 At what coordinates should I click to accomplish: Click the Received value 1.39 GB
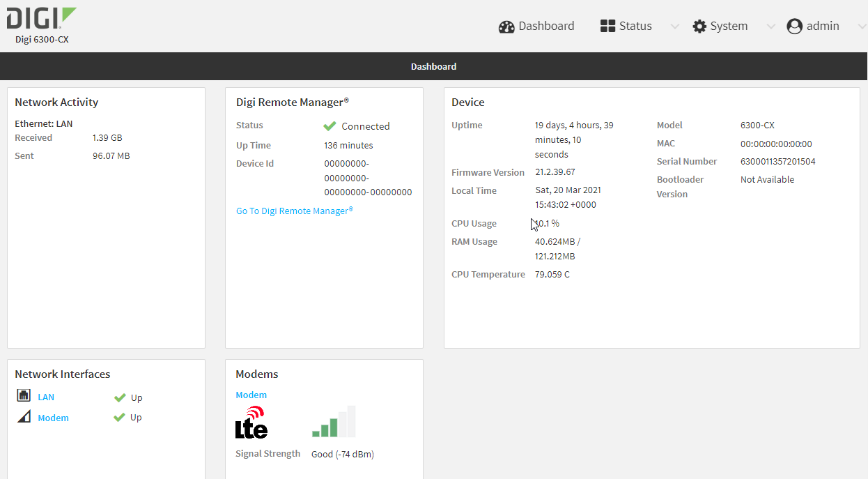[107, 138]
